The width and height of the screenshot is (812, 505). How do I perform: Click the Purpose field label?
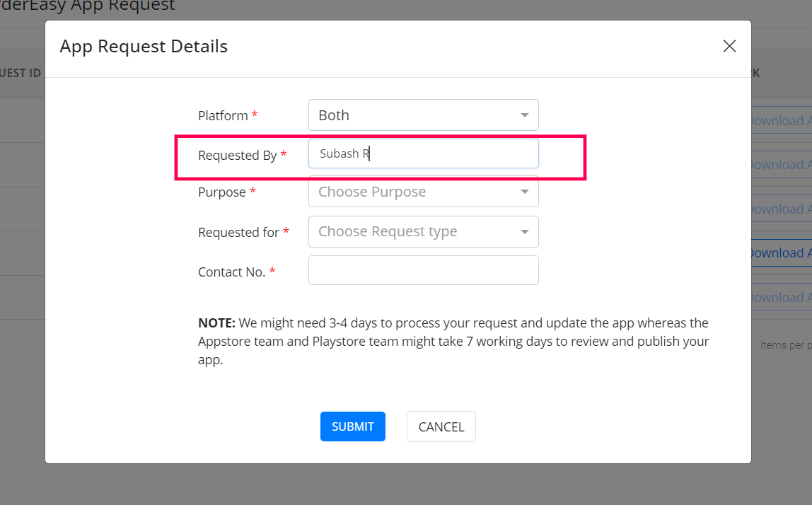[x=222, y=192]
